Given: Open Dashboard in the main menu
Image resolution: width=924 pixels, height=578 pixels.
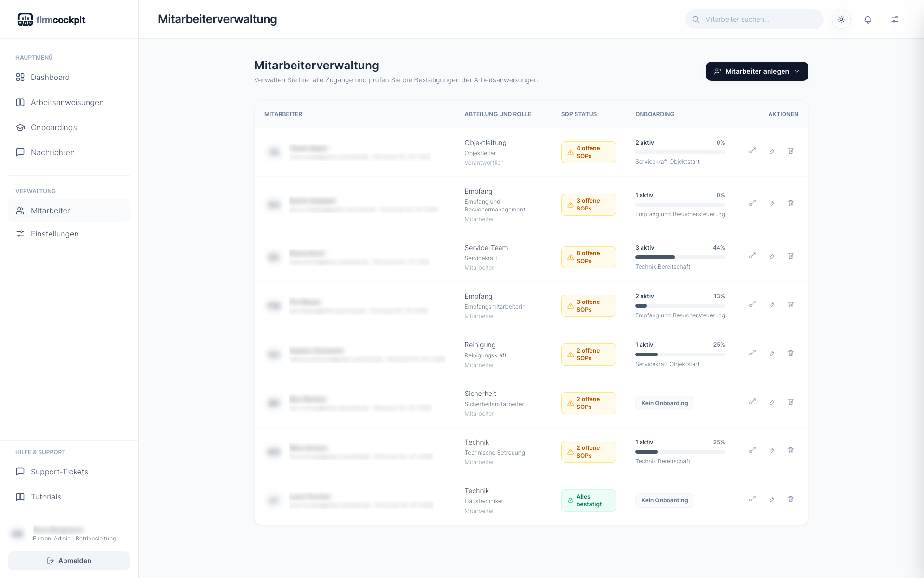Looking at the screenshot, I should (x=50, y=77).
